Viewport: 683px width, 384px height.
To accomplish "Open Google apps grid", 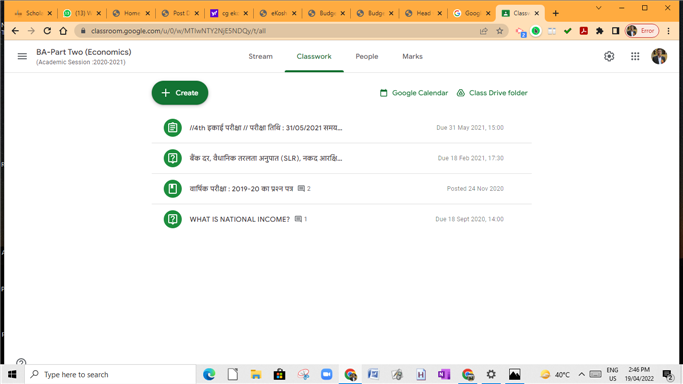I will tap(635, 56).
